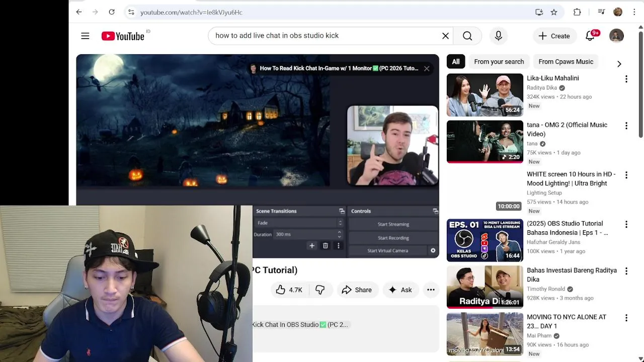
Task: Open the Chrome profile avatar
Action: pos(618,12)
